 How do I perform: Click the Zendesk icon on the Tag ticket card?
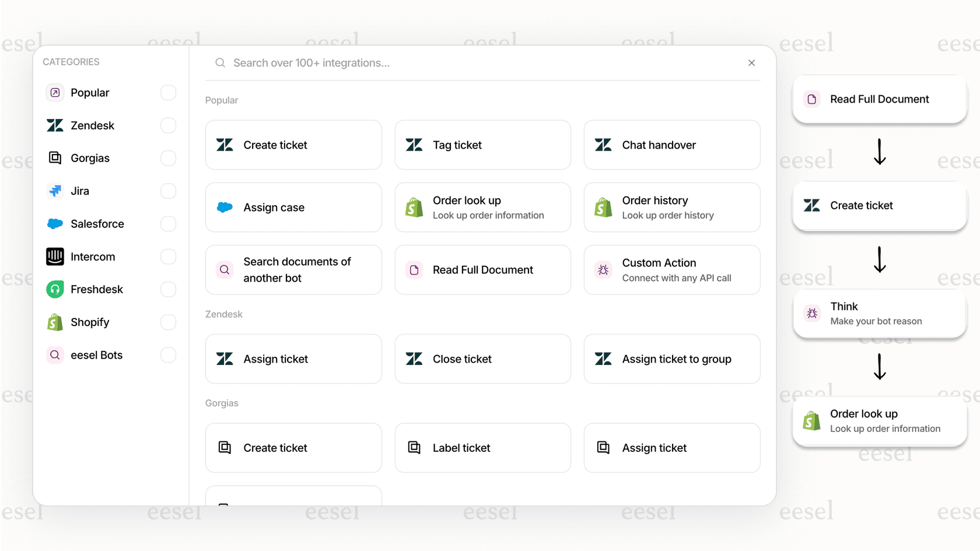tap(414, 145)
